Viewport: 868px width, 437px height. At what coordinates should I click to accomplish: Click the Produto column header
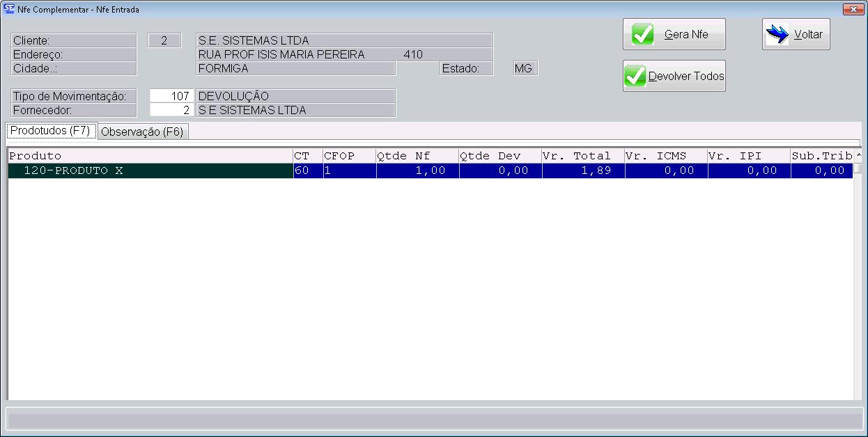pyautogui.click(x=150, y=156)
